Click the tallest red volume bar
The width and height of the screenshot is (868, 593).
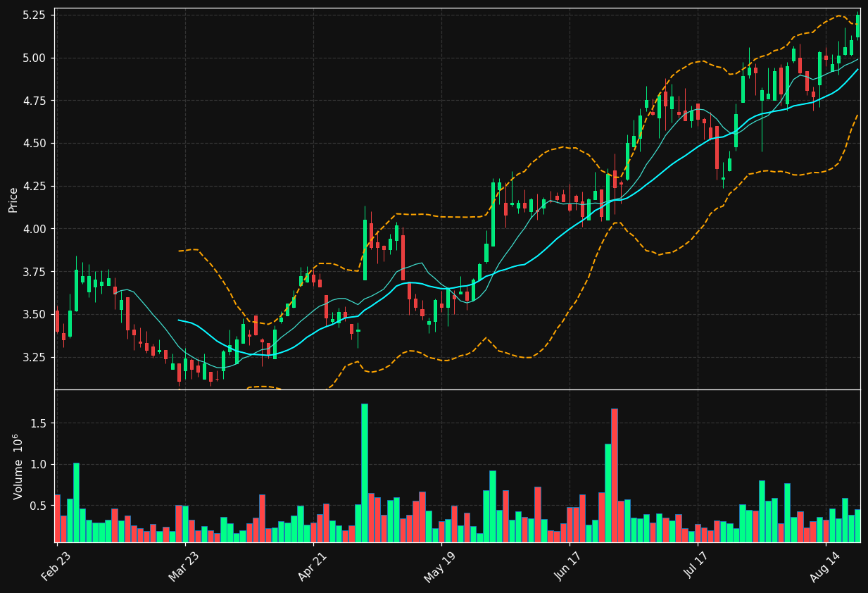[x=614, y=475]
